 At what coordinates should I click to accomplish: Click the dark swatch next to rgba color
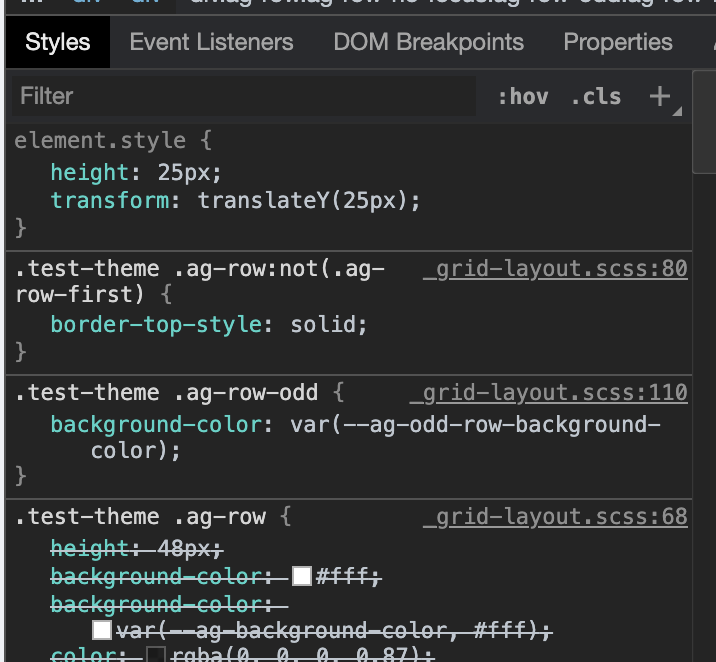[x=155, y=654]
